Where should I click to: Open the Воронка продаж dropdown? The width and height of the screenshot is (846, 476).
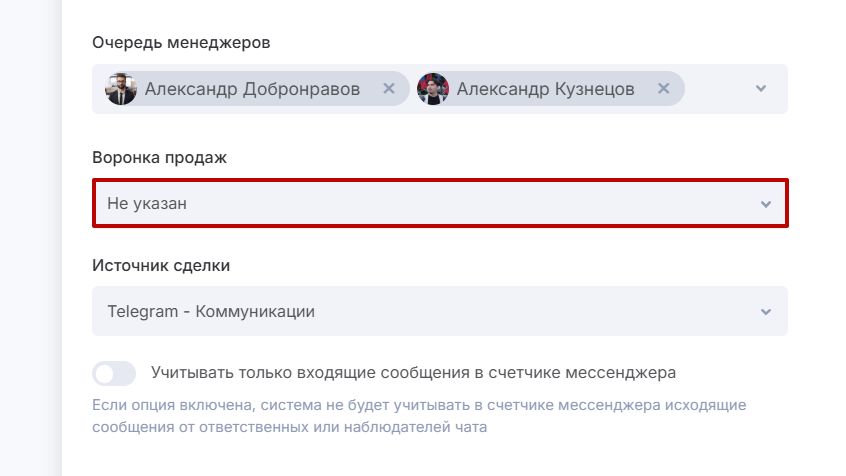[x=440, y=204]
